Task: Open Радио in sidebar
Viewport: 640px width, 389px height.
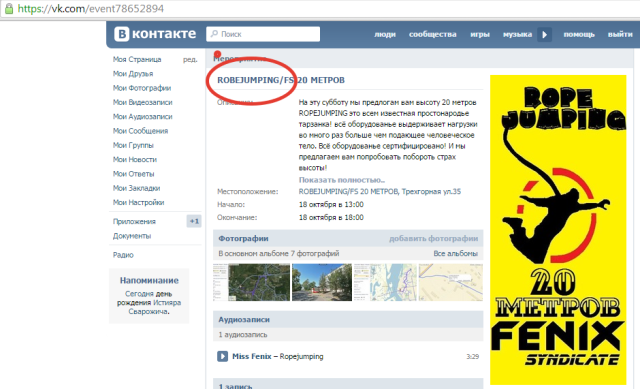Action: (x=123, y=255)
